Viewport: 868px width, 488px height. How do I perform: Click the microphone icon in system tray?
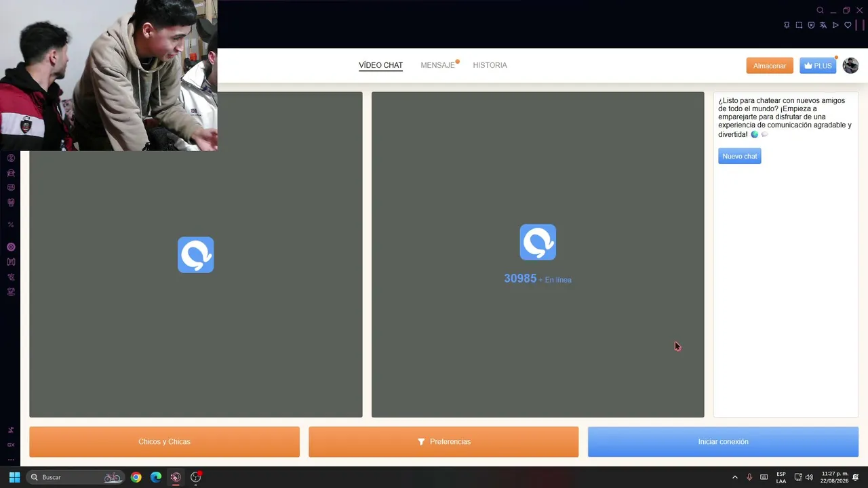click(x=749, y=477)
